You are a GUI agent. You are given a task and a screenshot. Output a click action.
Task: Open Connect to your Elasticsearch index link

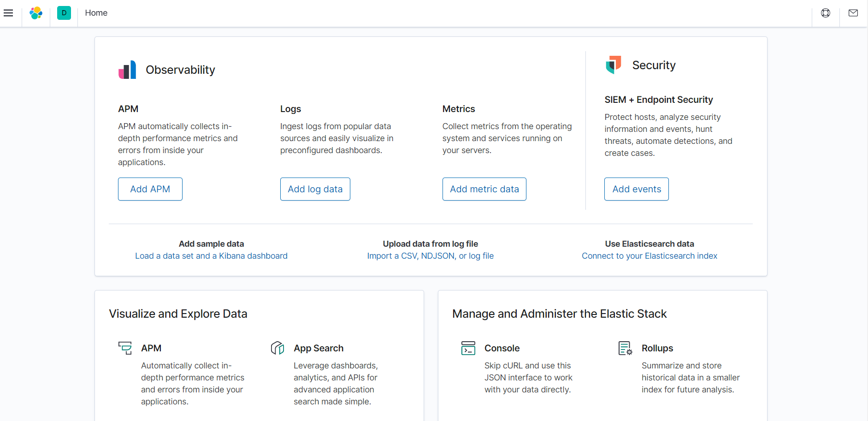point(650,256)
